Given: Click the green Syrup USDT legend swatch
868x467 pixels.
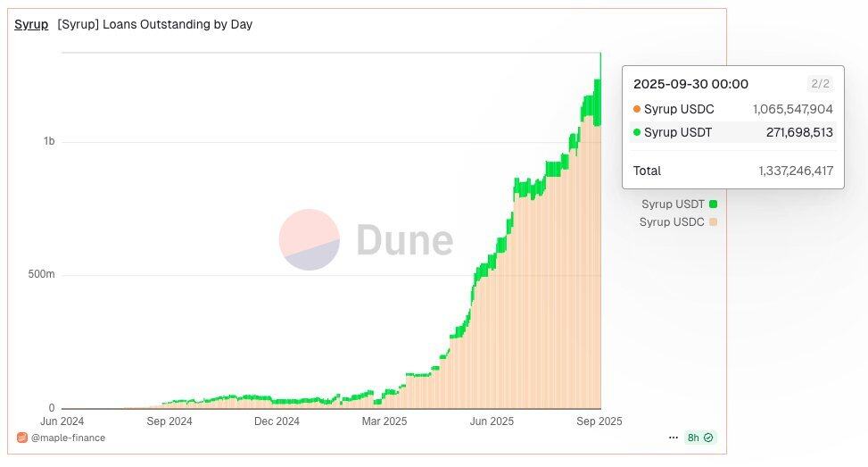Looking at the screenshot, I should pyautogui.click(x=713, y=204).
